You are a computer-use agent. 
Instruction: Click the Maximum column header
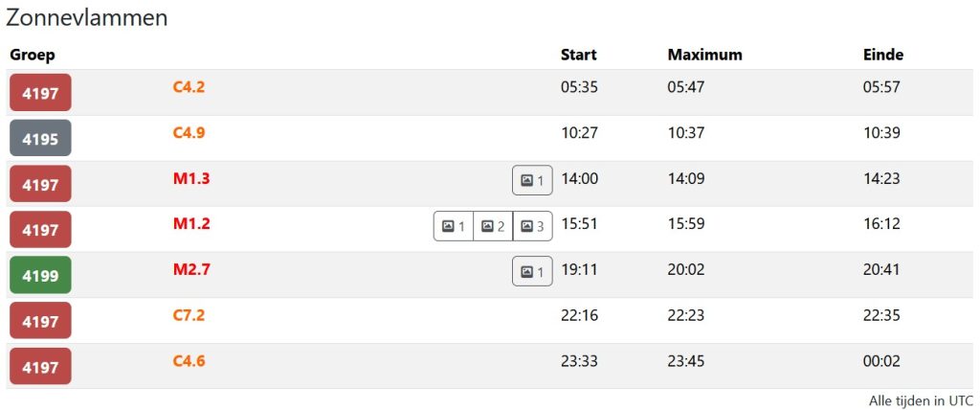tap(704, 55)
